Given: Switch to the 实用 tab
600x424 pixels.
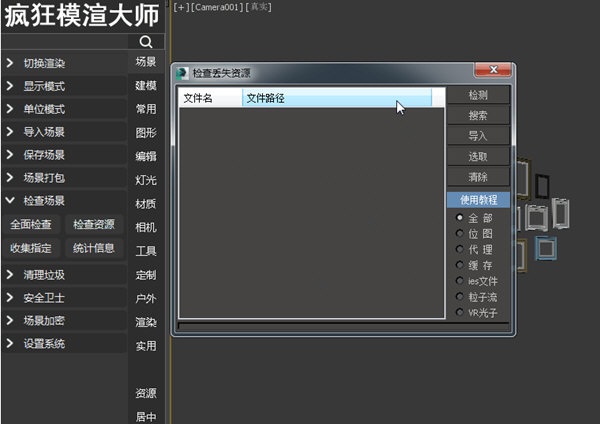Looking at the screenshot, I should coord(146,346).
